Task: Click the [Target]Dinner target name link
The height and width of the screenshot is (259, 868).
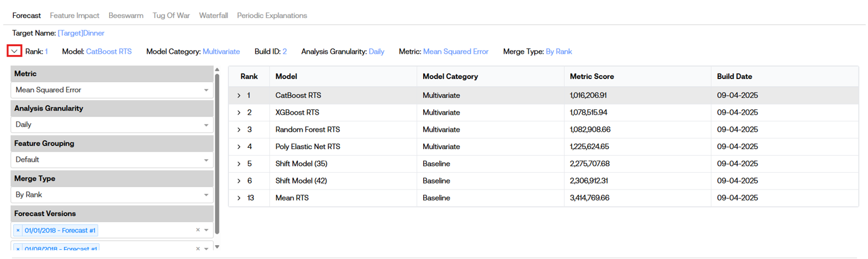Action: tap(81, 33)
